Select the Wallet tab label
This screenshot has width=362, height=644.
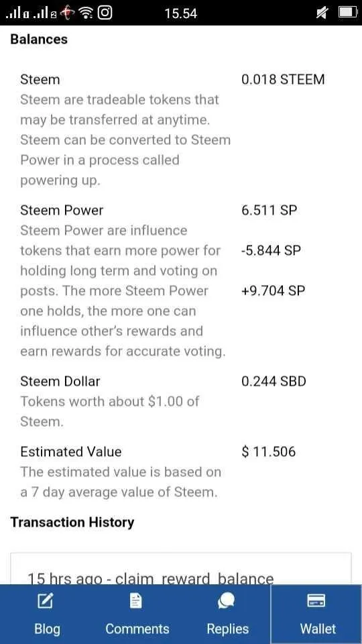pos(318,629)
